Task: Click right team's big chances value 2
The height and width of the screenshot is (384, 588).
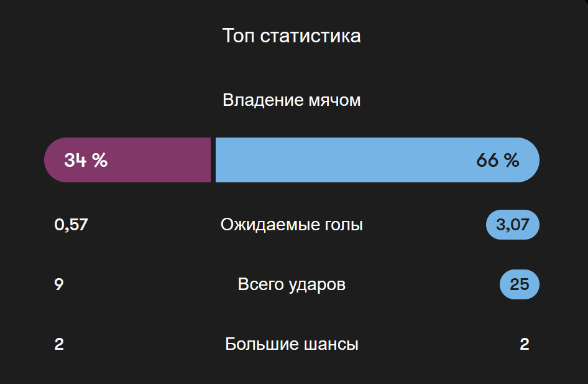Action: [524, 344]
